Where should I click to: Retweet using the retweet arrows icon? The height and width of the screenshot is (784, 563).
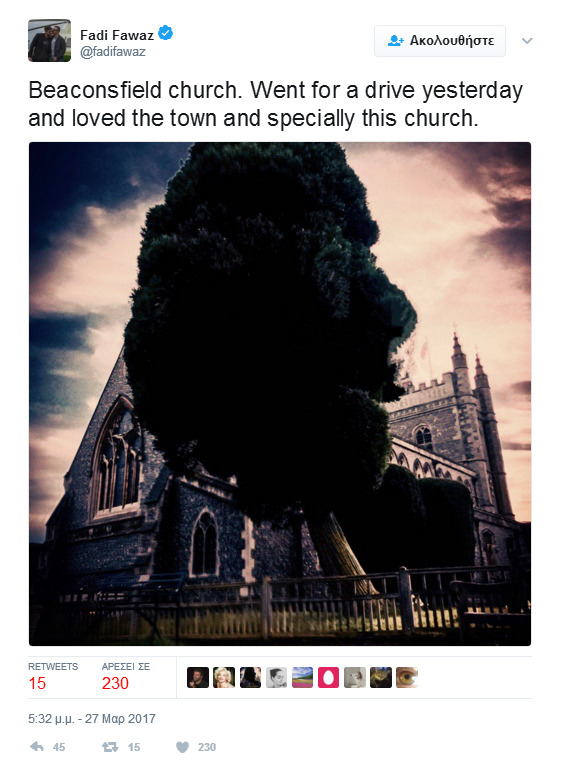[x=110, y=746]
